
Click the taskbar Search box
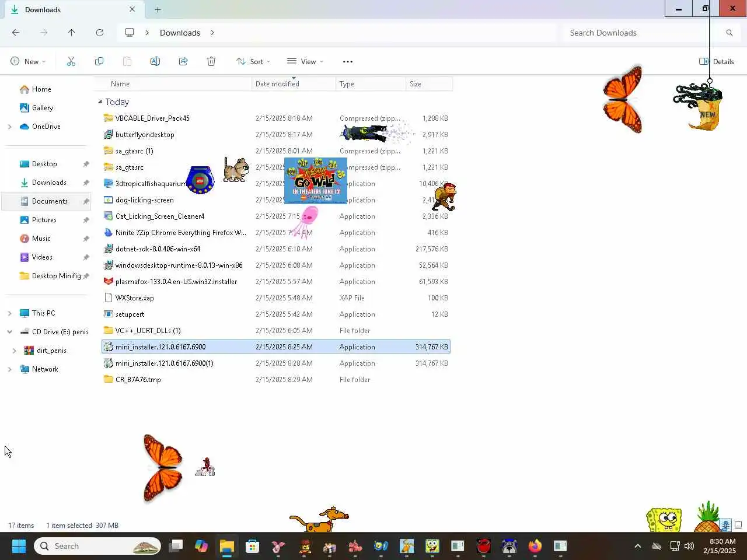click(x=97, y=546)
